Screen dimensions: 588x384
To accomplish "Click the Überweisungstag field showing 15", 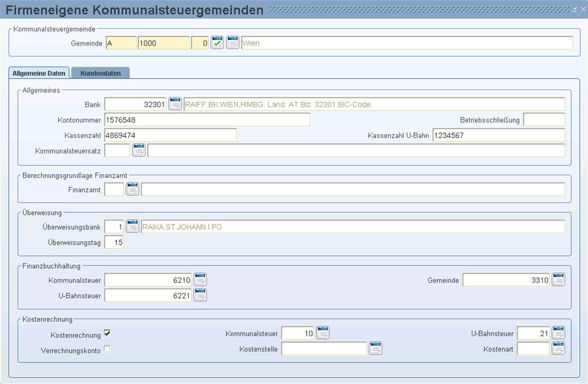I will [x=114, y=242].
